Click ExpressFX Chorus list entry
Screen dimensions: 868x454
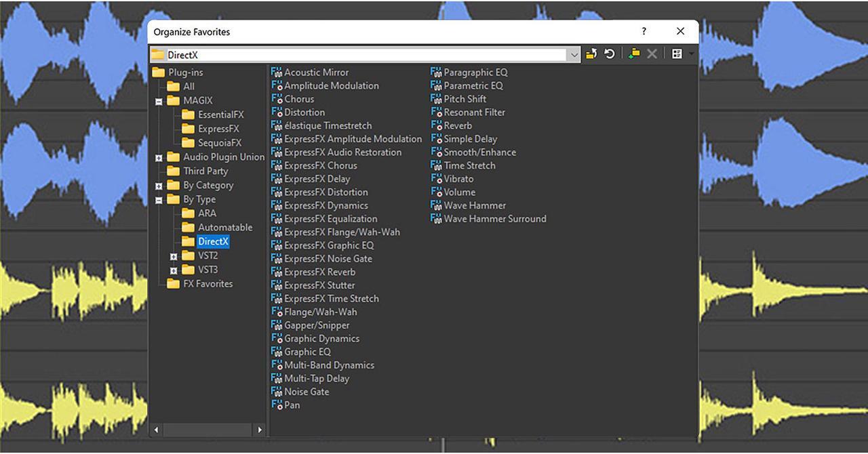point(314,165)
